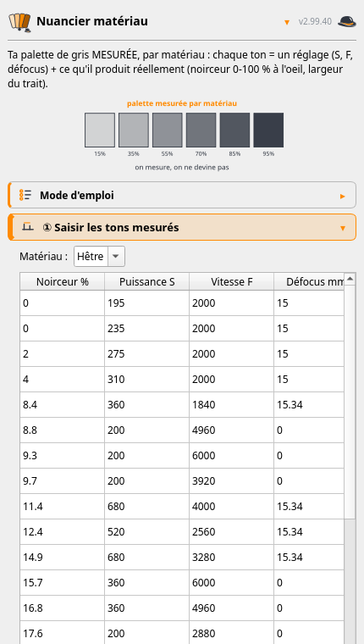Open the Matériau Hêtre dropdown

(99, 256)
